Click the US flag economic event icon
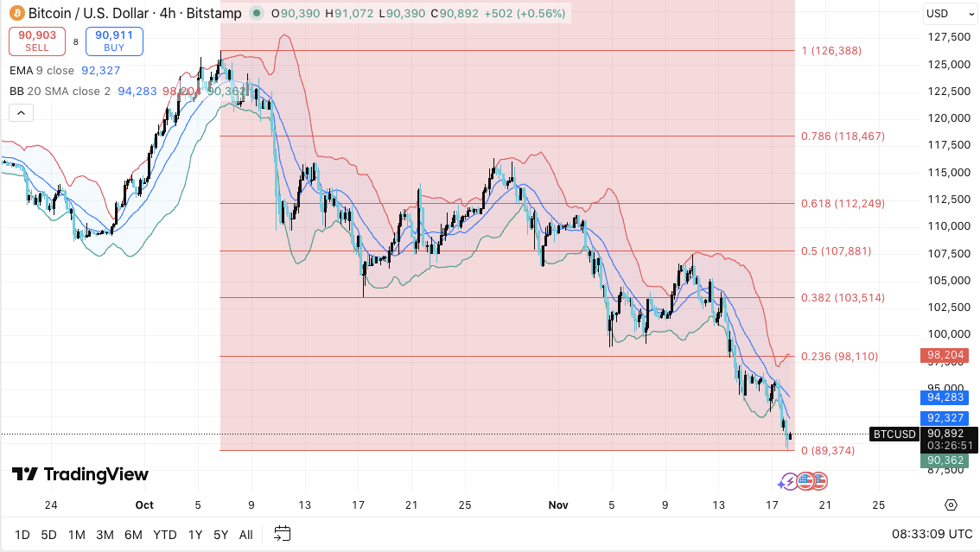This screenshot has height=552, width=980. click(805, 481)
